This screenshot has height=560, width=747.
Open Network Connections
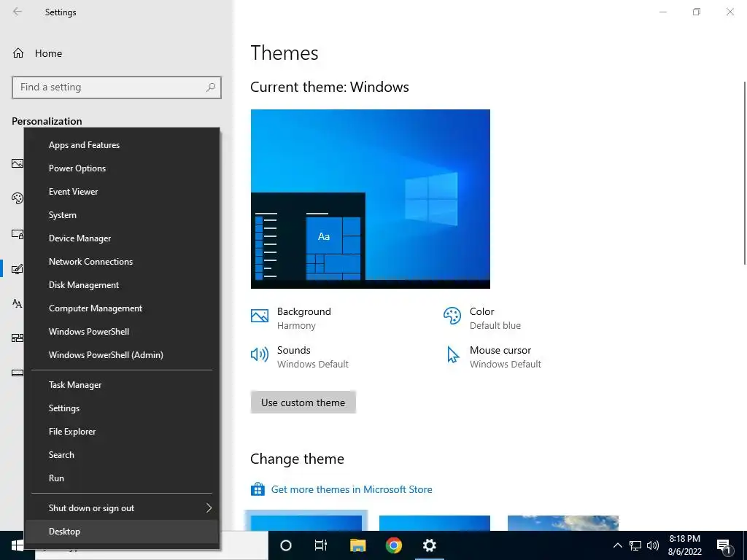[x=122, y=262]
